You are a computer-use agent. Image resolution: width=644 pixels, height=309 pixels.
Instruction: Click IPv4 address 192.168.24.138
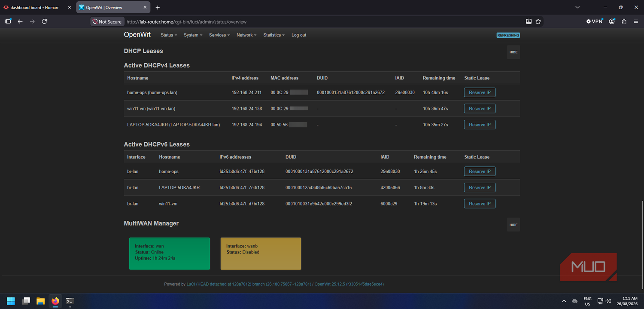[x=247, y=109]
